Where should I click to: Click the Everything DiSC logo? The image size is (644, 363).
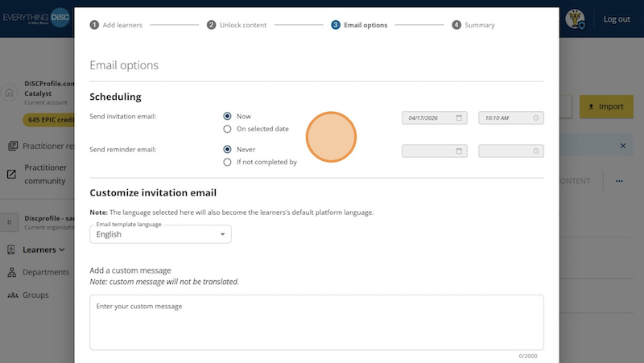pyautogui.click(x=36, y=18)
